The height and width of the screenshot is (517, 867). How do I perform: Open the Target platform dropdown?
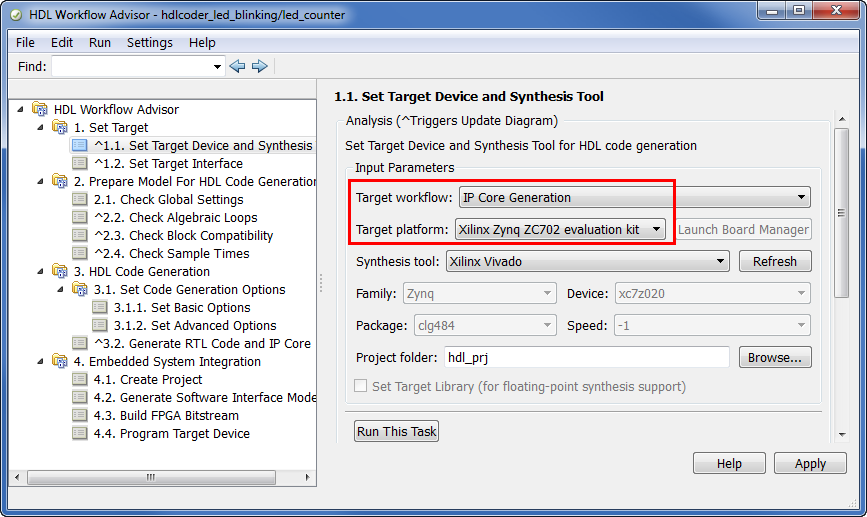coord(560,229)
